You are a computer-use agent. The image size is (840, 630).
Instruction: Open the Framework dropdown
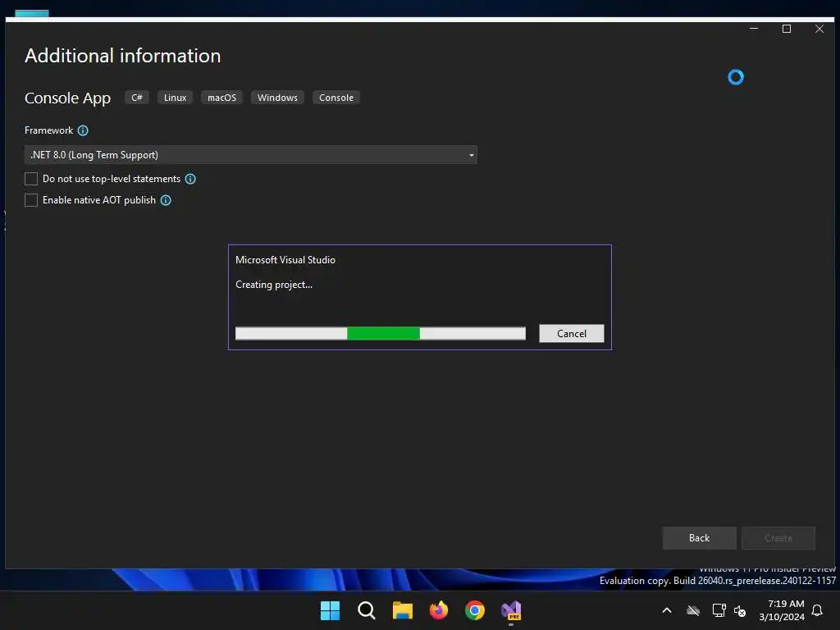pyautogui.click(x=251, y=155)
